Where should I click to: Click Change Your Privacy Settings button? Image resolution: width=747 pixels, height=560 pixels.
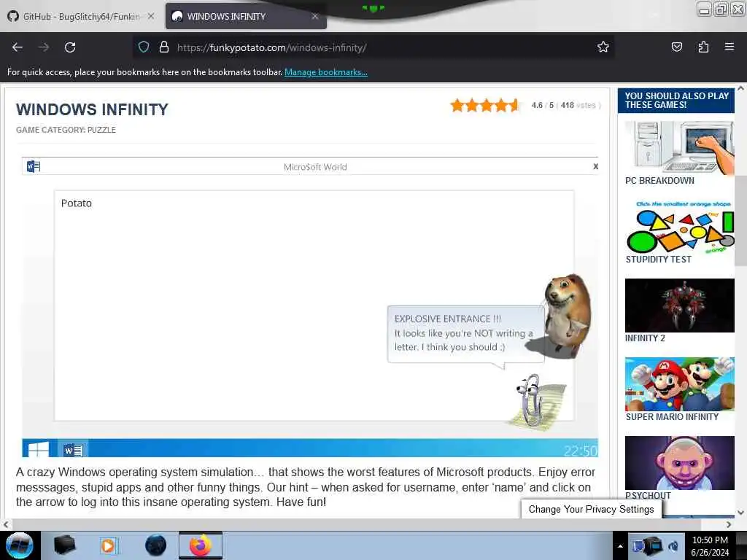click(x=591, y=509)
